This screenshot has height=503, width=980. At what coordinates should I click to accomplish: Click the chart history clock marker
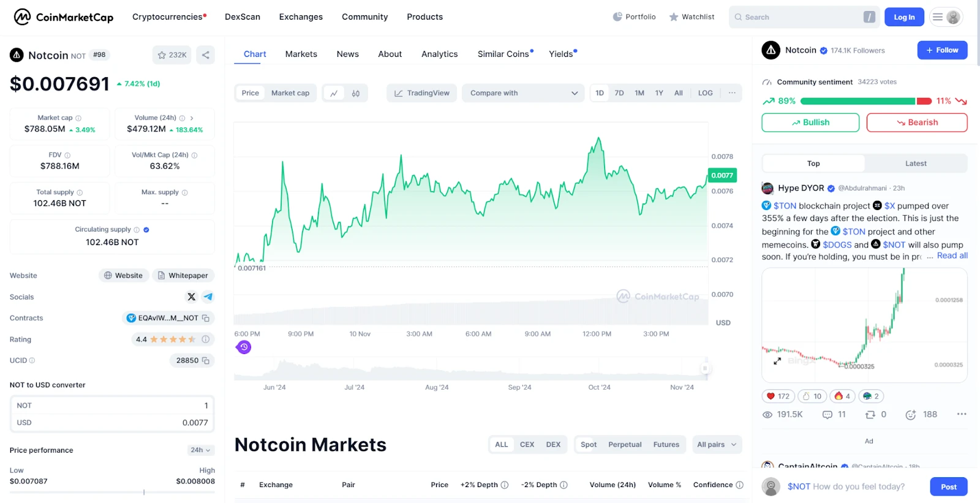244,347
